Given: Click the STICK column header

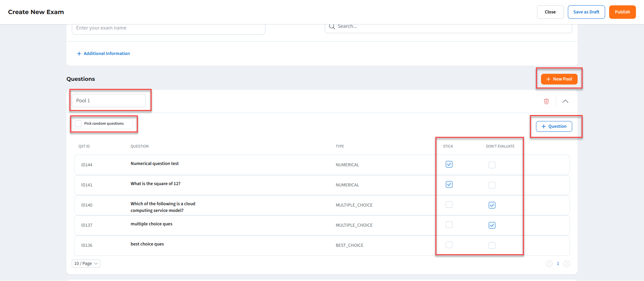Looking at the screenshot, I should [x=448, y=147].
